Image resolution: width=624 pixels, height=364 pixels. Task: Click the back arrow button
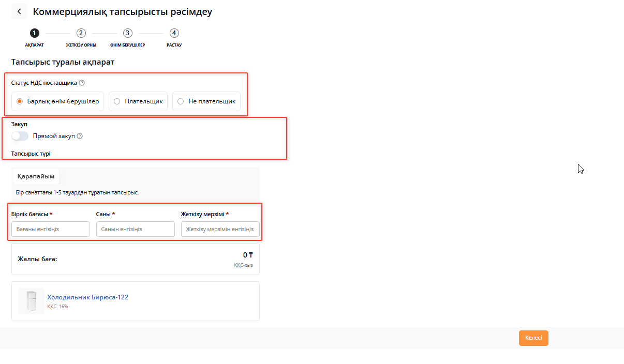click(19, 11)
